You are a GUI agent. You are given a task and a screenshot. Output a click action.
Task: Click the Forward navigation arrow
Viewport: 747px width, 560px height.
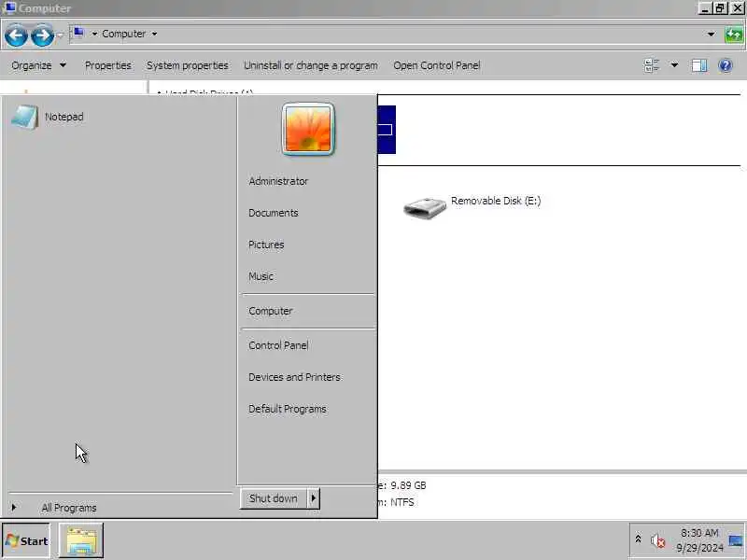(42, 35)
